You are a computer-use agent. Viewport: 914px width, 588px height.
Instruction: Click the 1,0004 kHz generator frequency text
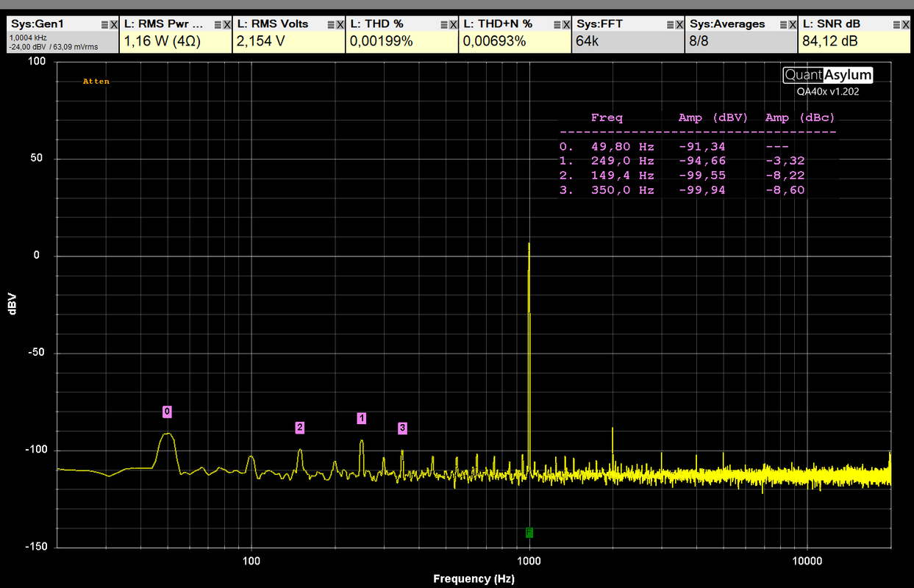[29, 37]
